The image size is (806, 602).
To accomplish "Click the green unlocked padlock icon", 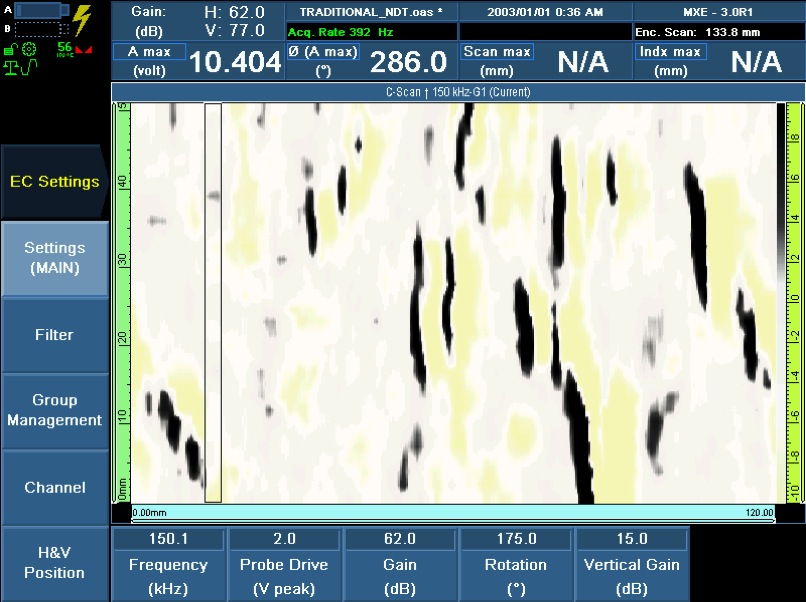I will 11,48.
